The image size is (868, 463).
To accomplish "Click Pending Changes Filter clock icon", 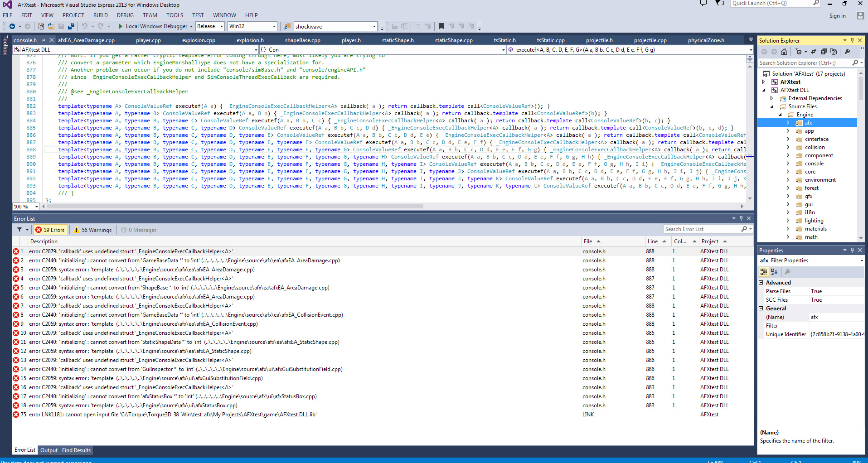I will 799,52.
